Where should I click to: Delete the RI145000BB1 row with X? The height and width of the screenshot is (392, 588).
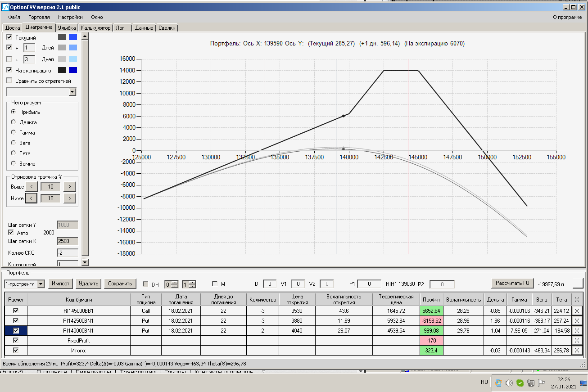click(578, 311)
